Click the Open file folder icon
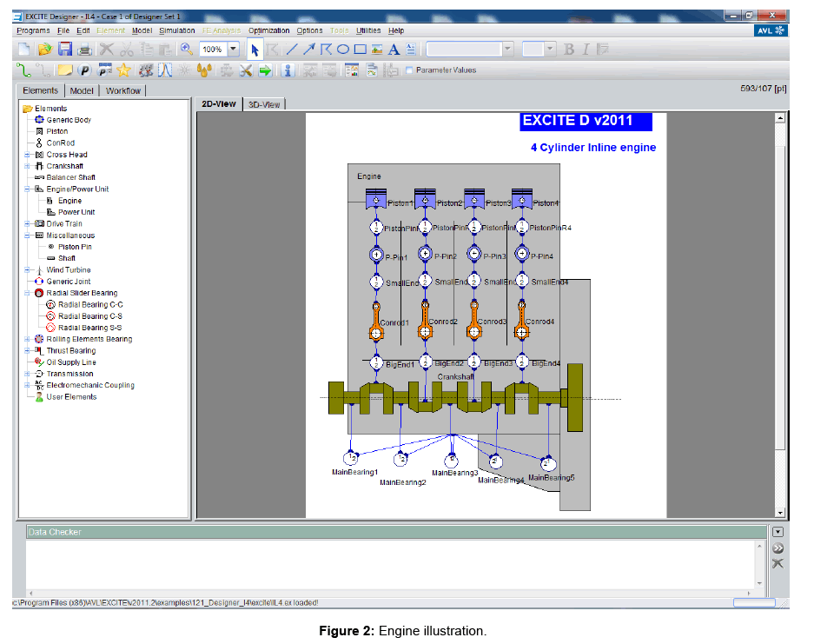This screenshot has width=814, height=644. (x=44, y=50)
